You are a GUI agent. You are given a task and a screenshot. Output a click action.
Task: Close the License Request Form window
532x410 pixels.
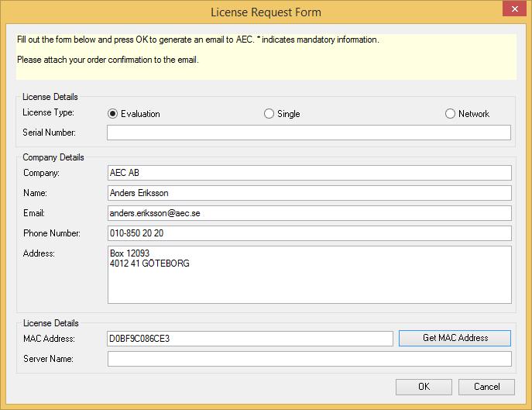point(514,9)
